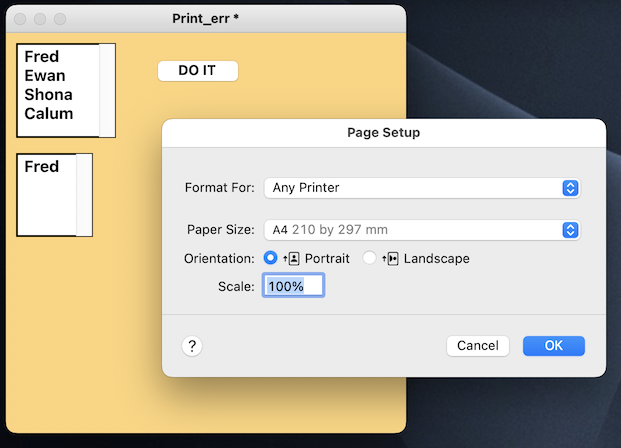Expand the Paper Size dropdown
The width and height of the screenshot is (621, 448).
421,230
